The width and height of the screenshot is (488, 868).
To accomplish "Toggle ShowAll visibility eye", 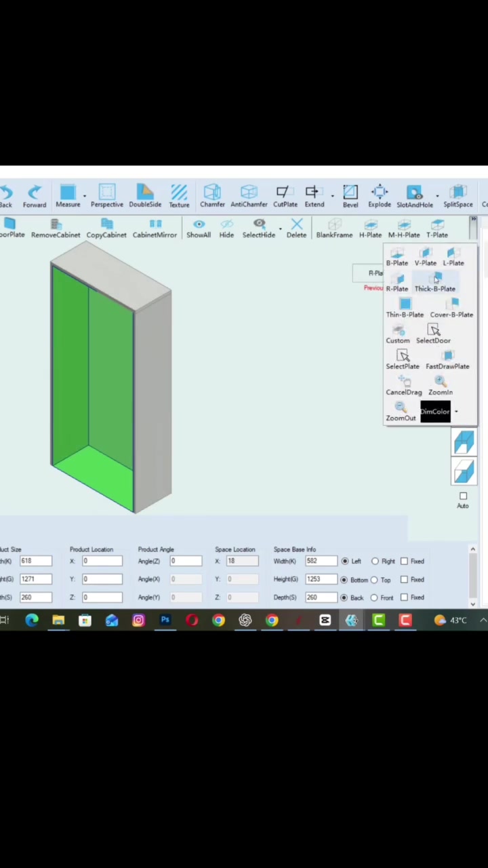I will click(199, 229).
